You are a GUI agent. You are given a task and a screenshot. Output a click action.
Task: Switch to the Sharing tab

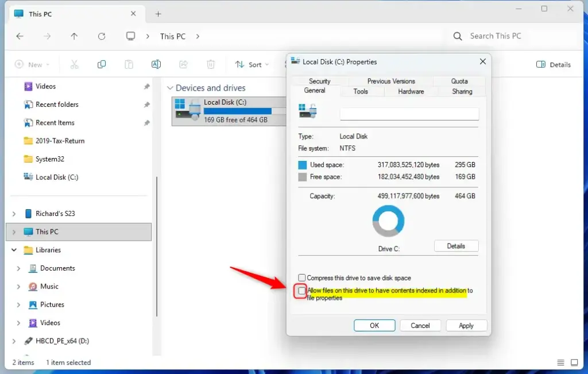point(462,91)
